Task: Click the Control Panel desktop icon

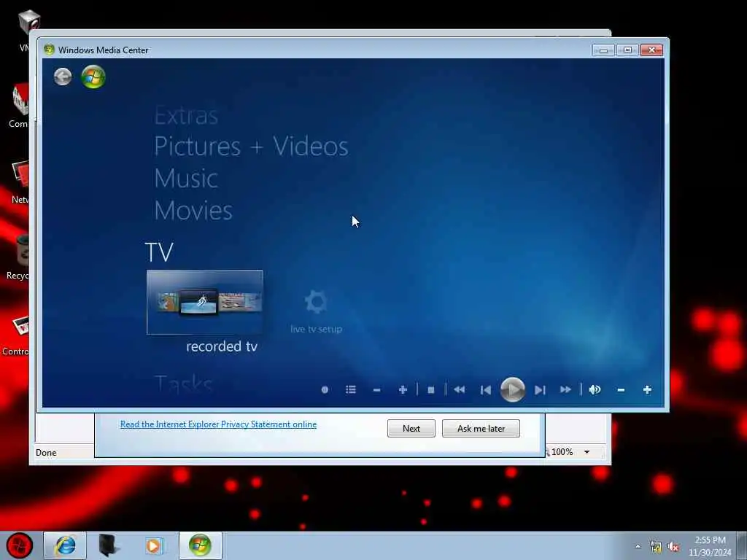Action: (x=16, y=335)
